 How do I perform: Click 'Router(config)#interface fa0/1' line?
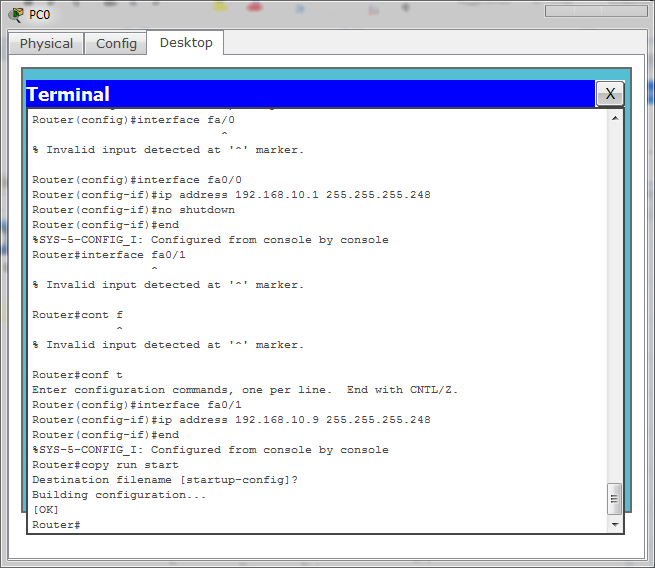coord(137,405)
